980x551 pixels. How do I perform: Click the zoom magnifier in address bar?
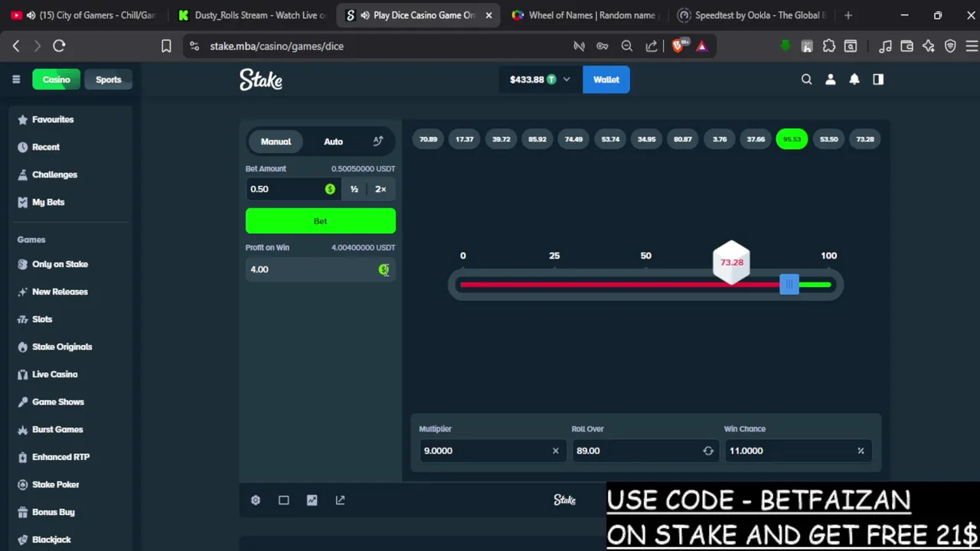(x=627, y=46)
